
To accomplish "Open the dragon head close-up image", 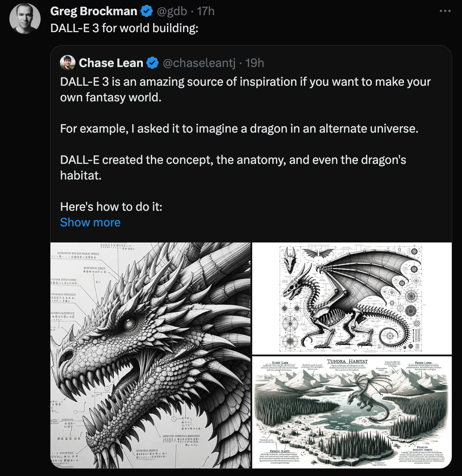I will tap(150, 355).
